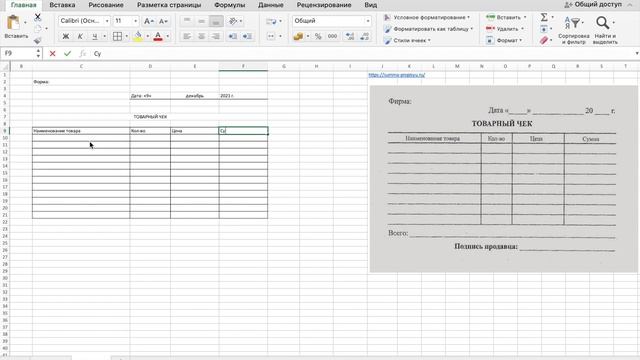Decrease decimal places
The width and height of the screenshot is (640, 360).
point(364,36)
